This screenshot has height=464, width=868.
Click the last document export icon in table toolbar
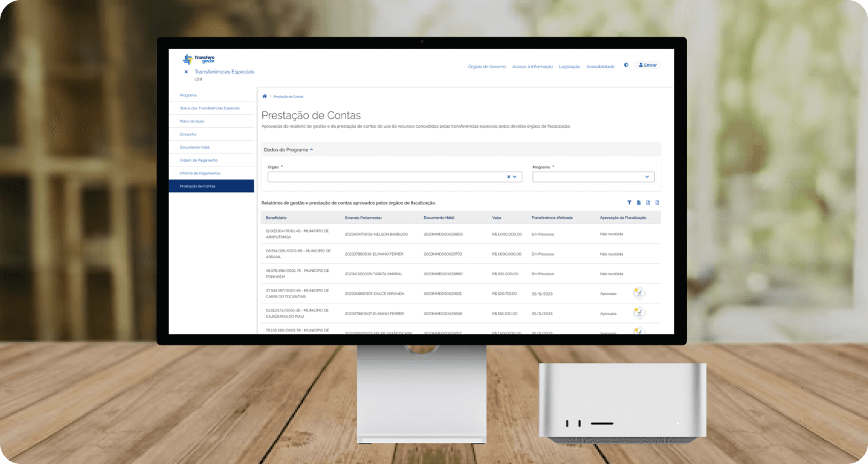tap(658, 203)
